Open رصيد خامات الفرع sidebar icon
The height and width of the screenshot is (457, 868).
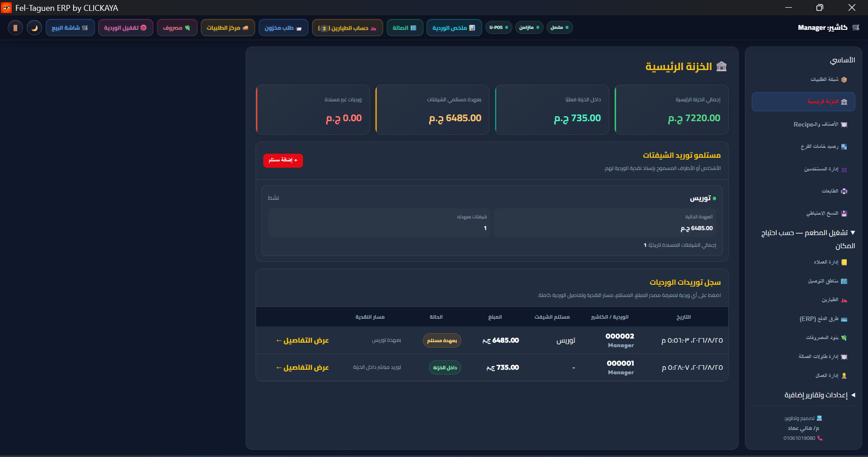(x=844, y=146)
